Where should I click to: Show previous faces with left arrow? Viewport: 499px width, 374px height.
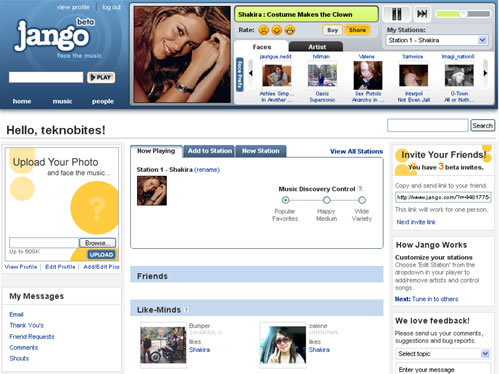pos(251,73)
